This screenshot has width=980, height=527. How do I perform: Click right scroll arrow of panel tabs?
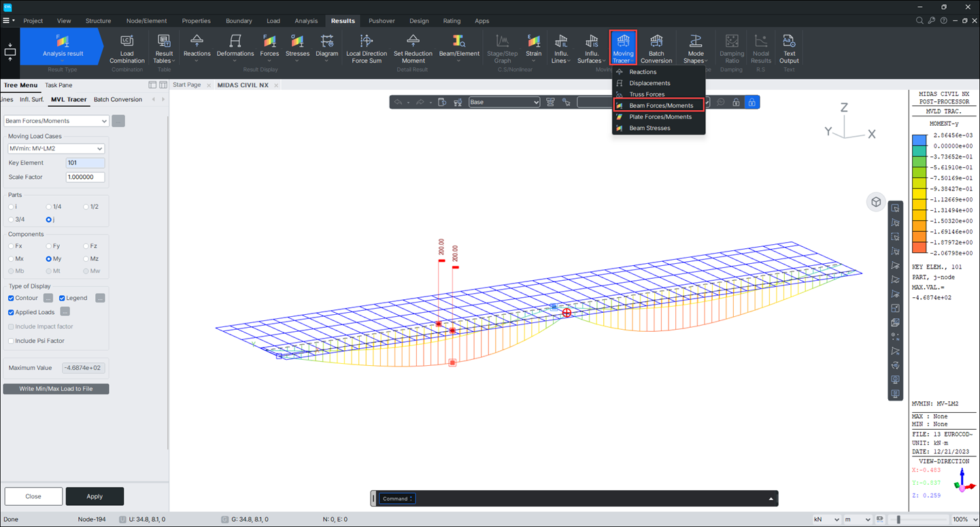[163, 99]
